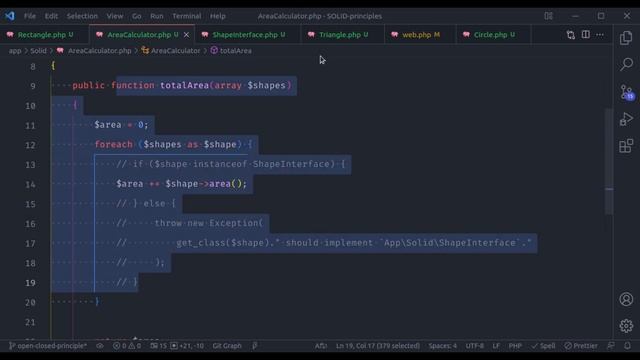
Task: Click the Solid breadcrumb segment
Action: [x=38, y=51]
